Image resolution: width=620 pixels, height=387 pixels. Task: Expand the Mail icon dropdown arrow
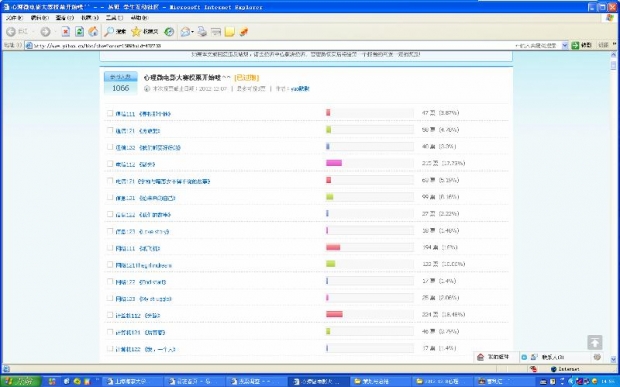(x=193, y=32)
